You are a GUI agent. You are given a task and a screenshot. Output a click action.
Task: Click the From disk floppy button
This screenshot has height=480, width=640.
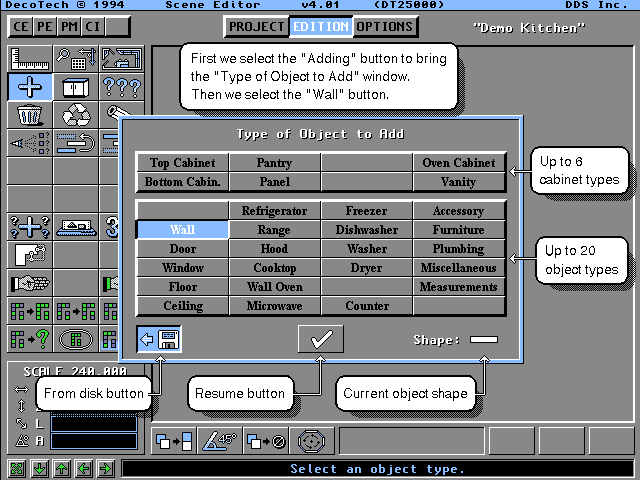pos(159,339)
